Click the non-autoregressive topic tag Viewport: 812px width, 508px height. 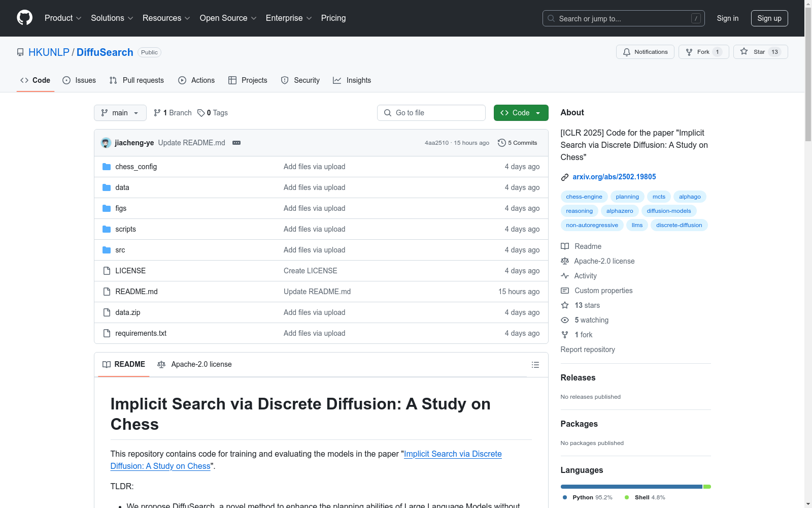coord(592,225)
